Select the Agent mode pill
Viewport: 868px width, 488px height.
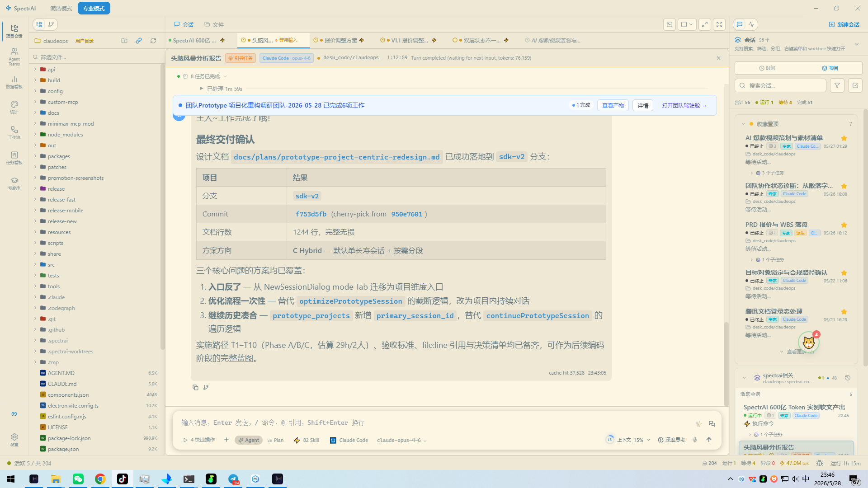249,440
